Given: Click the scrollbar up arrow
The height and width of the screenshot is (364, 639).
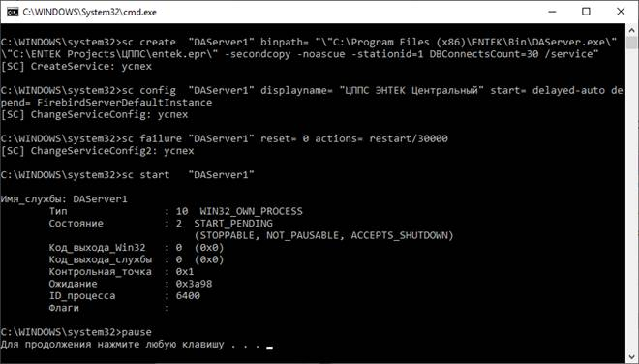Looking at the screenshot, I should pyautogui.click(x=632, y=30).
